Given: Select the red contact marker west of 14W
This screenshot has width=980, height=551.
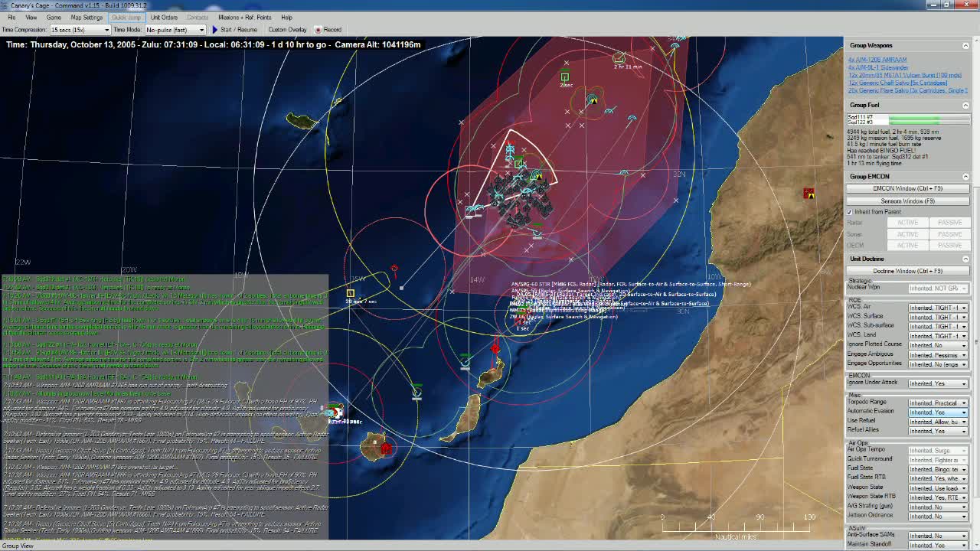Looking at the screenshot, I should click(394, 269).
